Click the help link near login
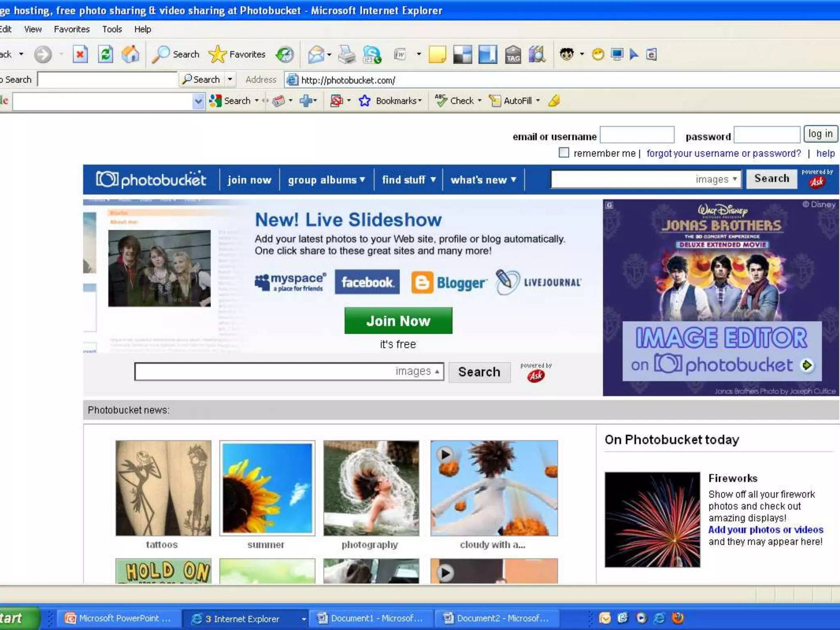Image resolution: width=840 pixels, height=630 pixels. (x=825, y=153)
